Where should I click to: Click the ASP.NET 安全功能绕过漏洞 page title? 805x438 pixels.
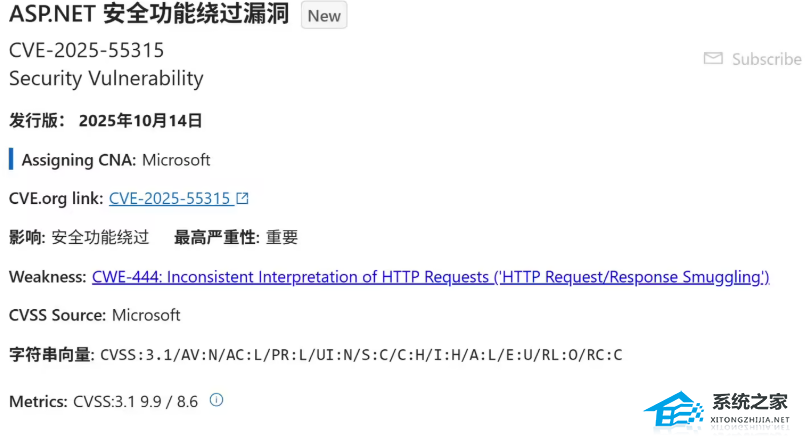[149, 15]
